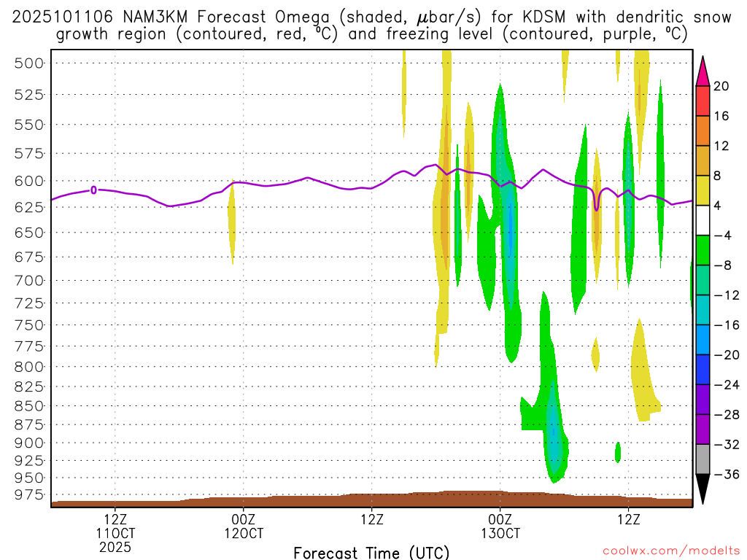747x560 pixels.
Task: Click the 700 pressure level label
Action: tap(29, 281)
